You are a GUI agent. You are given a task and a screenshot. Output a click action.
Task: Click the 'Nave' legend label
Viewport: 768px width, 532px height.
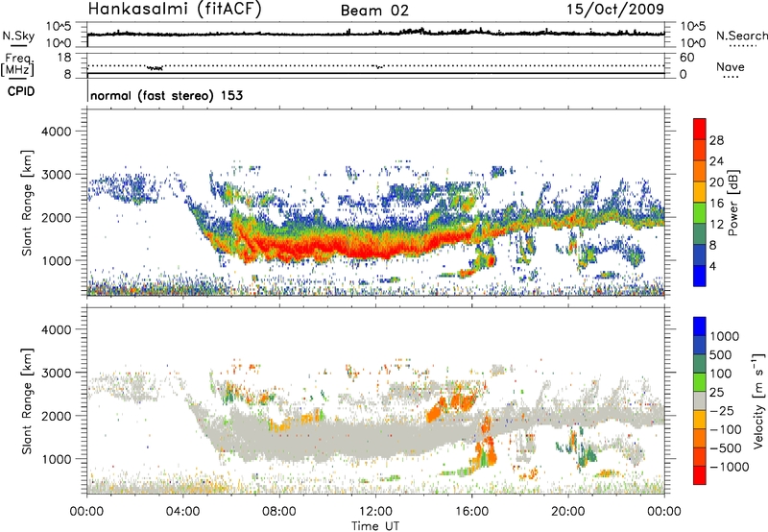[x=730, y=66]
